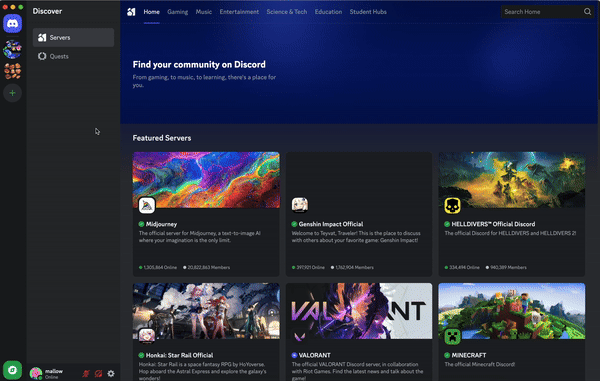Click the verified badge next to MINECRAFT
600x381 pixels.
pyautogui.click(x=447, y=355)
